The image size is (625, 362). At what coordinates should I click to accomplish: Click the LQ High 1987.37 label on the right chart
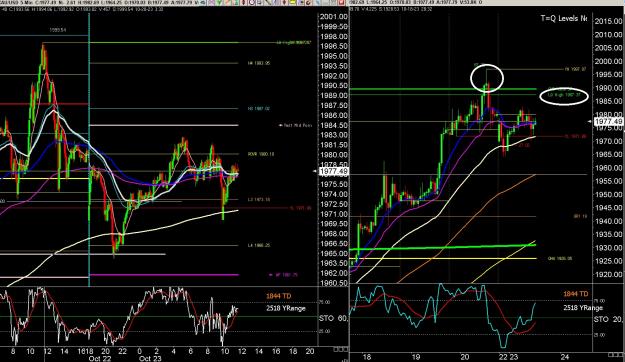tap(564, 95)
